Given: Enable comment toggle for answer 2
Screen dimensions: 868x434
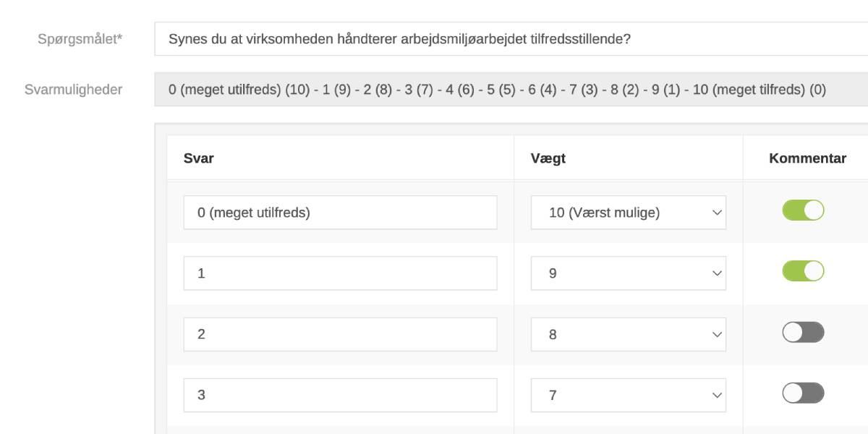Looking at the screenshot, I should [x=803, y=332].
